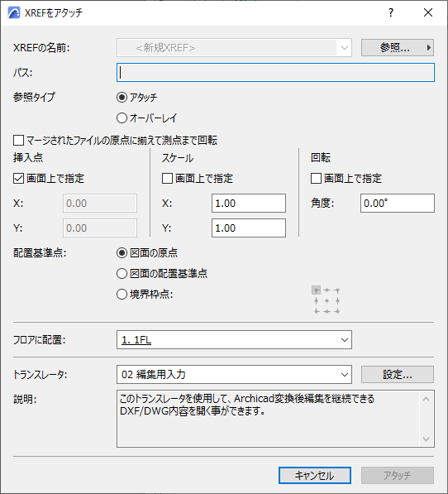The image size is (448, 494).
Task: Select 境界枠点 radio option
Action: coord(122,295)
